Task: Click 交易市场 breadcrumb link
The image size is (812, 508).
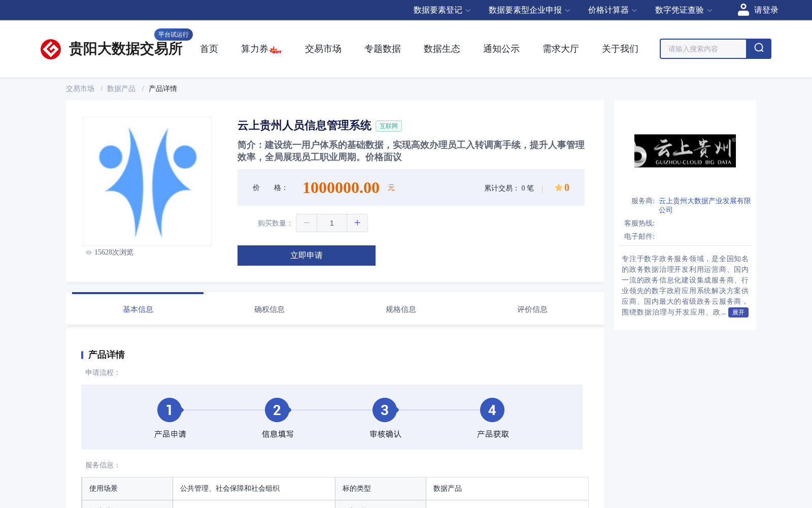Action: [80, 88]
